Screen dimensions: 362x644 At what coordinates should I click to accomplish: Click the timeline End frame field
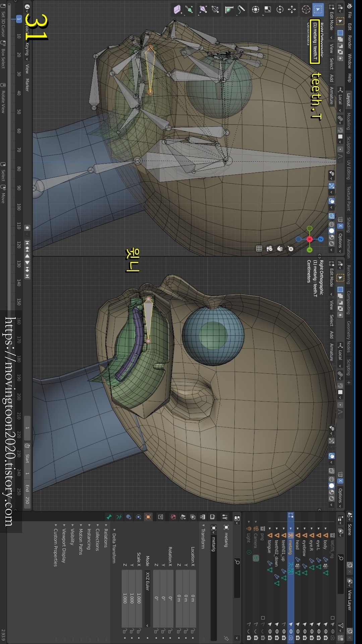point(27,494)
